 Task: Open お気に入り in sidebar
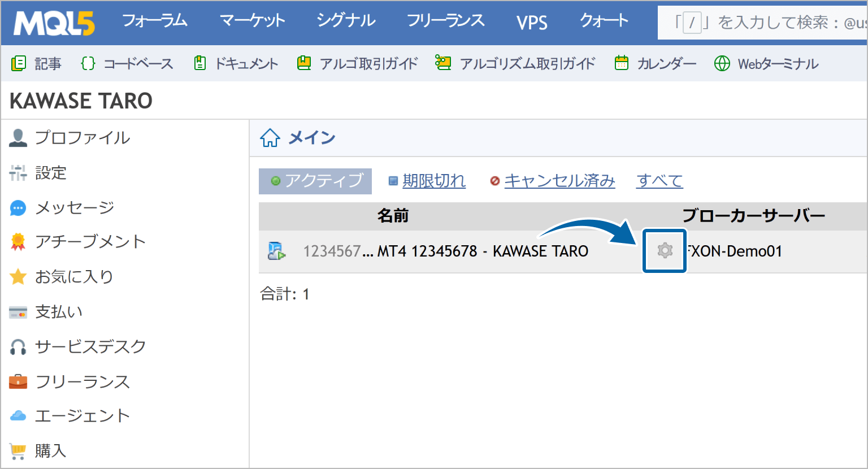[75, 277]
